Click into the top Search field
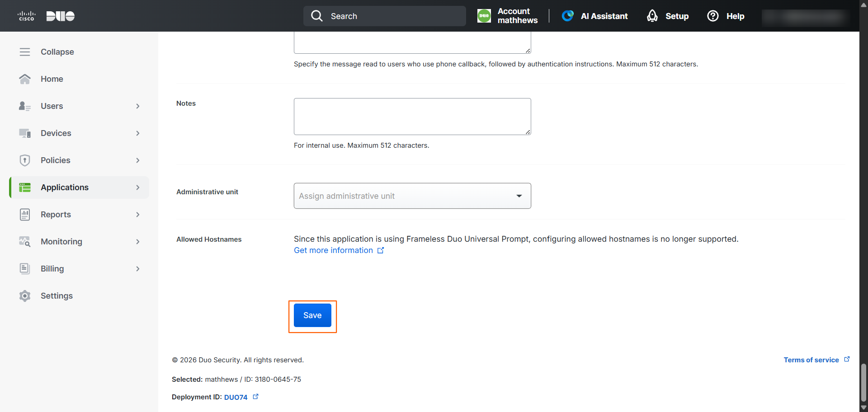Image resolution: width=868 pixels, height=412 pixels. point(385,16)
